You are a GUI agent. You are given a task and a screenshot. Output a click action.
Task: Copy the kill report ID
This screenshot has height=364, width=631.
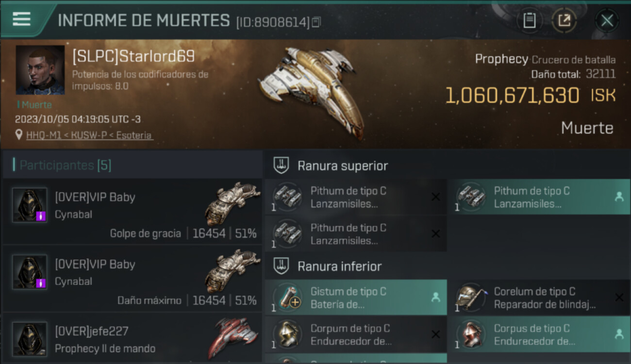(316, 22)
